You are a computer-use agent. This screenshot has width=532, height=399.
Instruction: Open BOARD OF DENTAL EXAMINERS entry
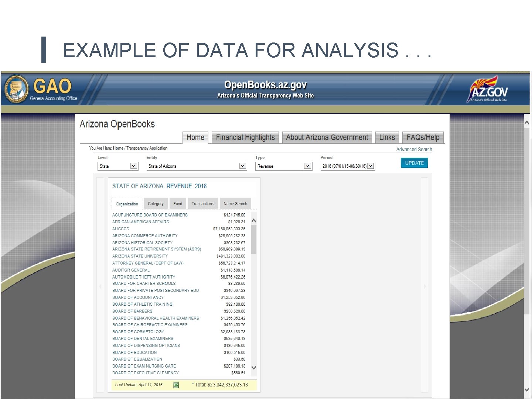(143, 339)
